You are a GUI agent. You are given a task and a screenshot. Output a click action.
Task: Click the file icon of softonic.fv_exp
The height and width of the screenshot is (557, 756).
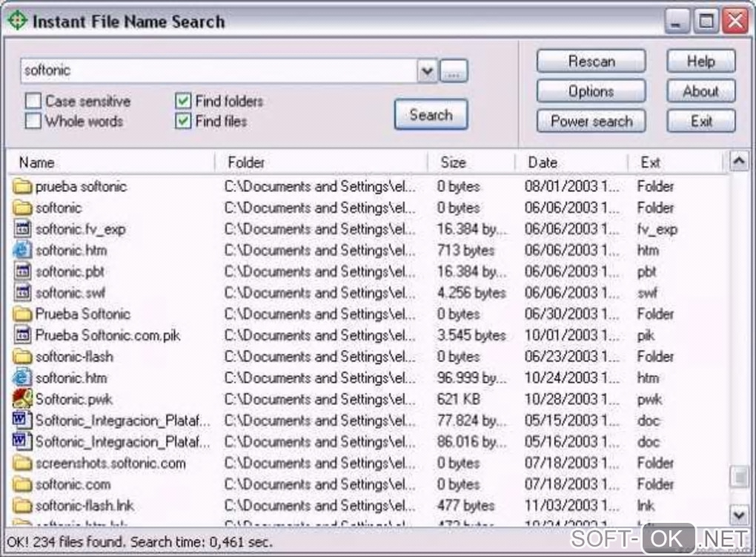[x=21, y=228]
